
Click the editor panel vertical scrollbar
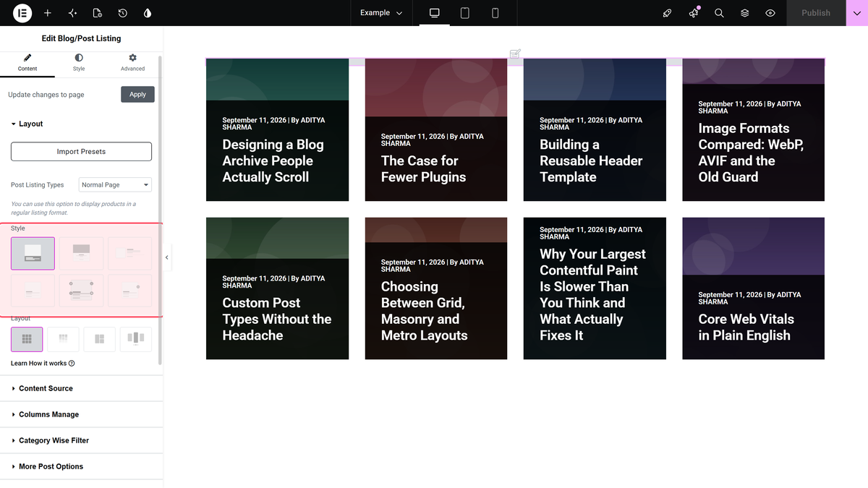pos(160,210)
